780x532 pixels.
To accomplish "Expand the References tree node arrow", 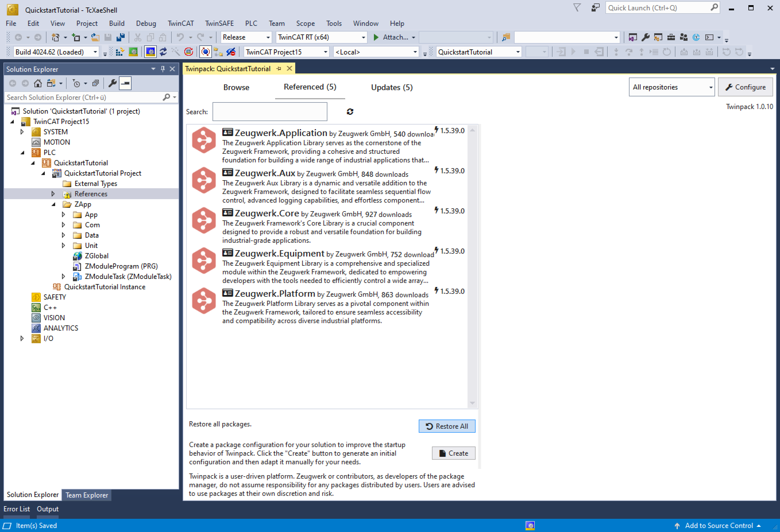I will click(53, 194).
